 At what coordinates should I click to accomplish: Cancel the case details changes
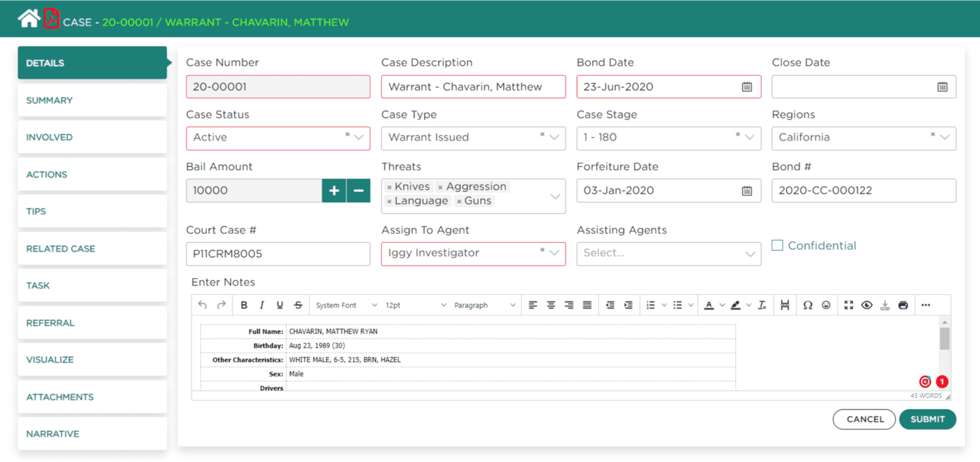coord(865,419)
